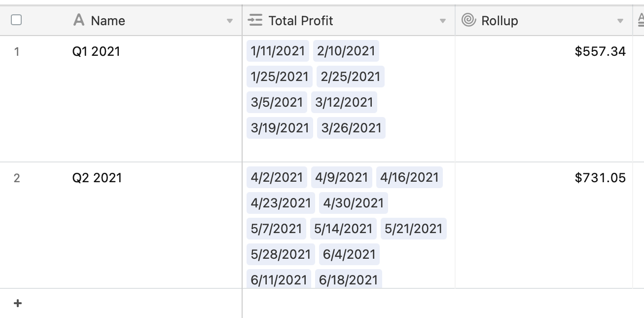Viewport: 644px width, 318px height.
Task: Click the spiral Rollup field icon
Action: [468, 20]
